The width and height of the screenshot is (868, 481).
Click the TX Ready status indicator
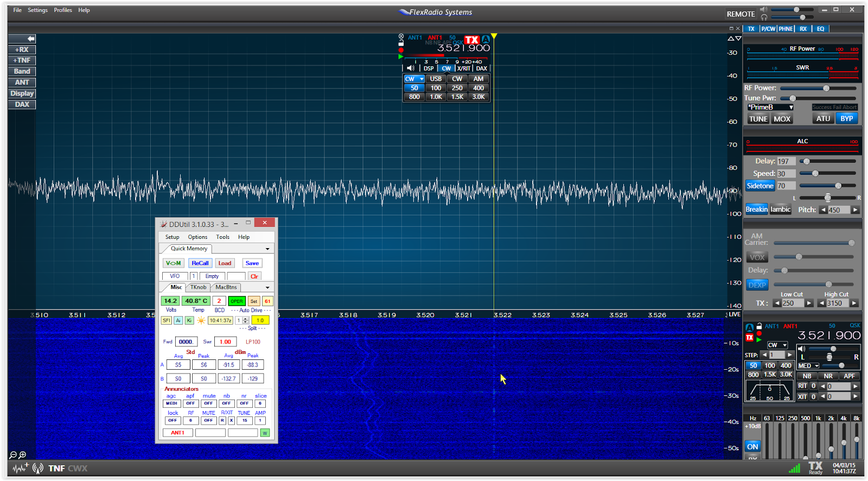point(815,468)
